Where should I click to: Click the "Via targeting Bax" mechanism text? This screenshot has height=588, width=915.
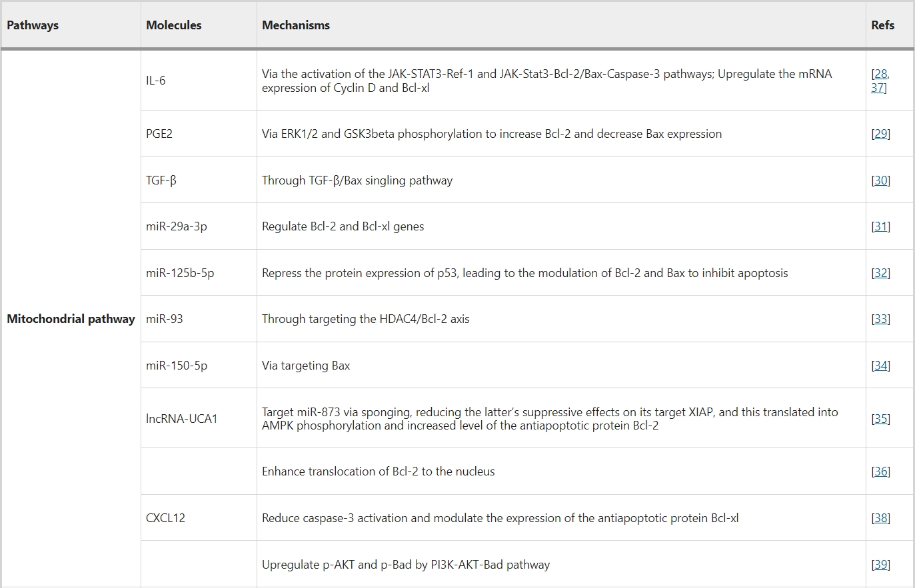tap(306, 366)
